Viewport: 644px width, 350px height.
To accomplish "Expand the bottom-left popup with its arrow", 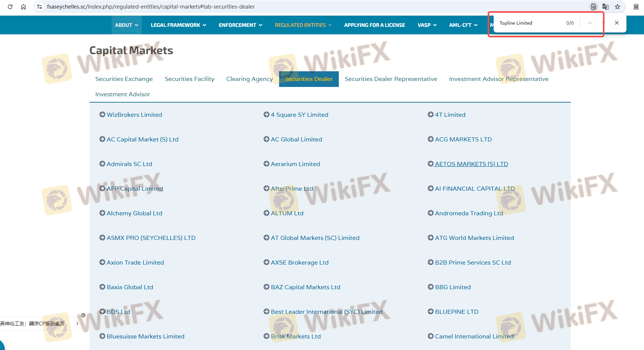I will pyautogui.click(x=77, y=324).
